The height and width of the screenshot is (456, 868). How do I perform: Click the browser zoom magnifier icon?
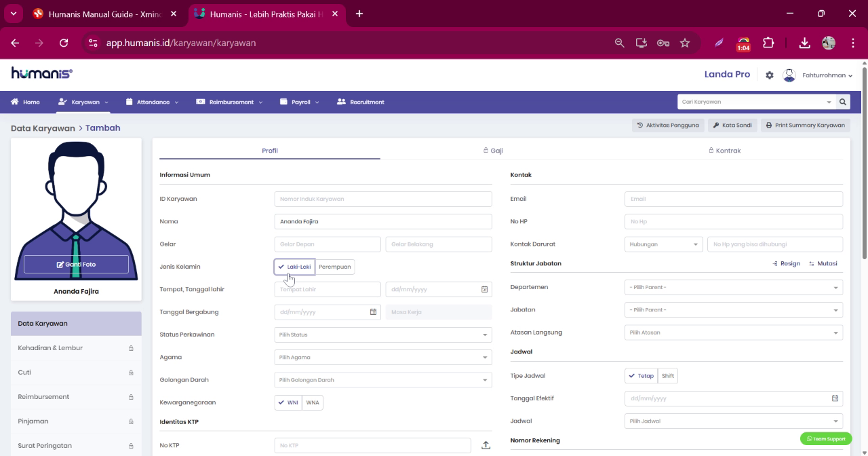(x=619, y=43)
